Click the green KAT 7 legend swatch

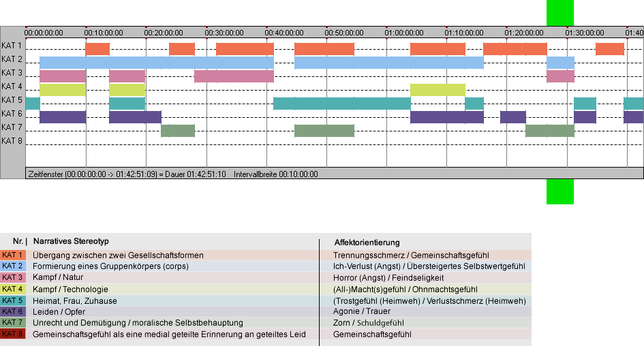pos(13,323)
